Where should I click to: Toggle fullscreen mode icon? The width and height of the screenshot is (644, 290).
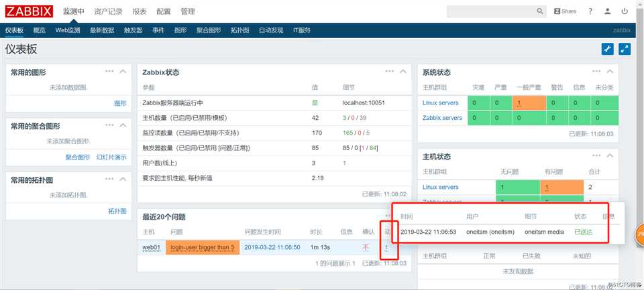click(625, 49)
